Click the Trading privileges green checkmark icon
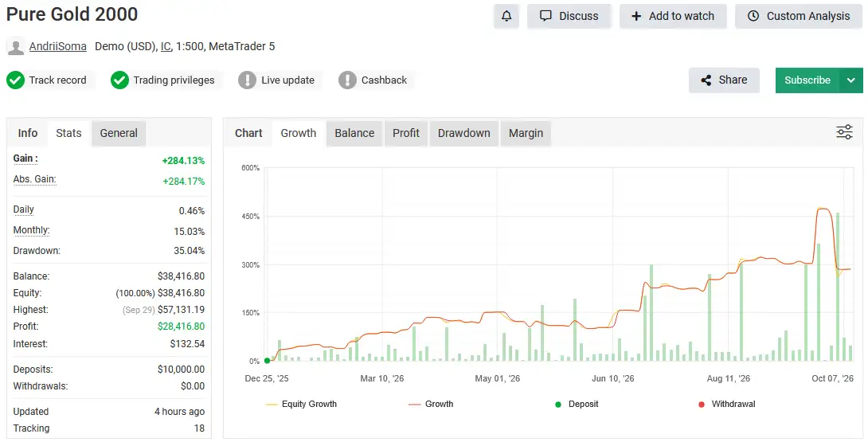 click(119, 80)
